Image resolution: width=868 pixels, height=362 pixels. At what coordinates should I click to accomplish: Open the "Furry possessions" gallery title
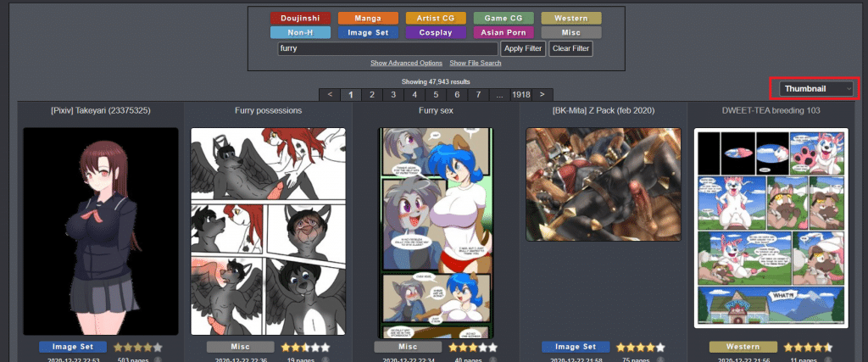[268, 111]
